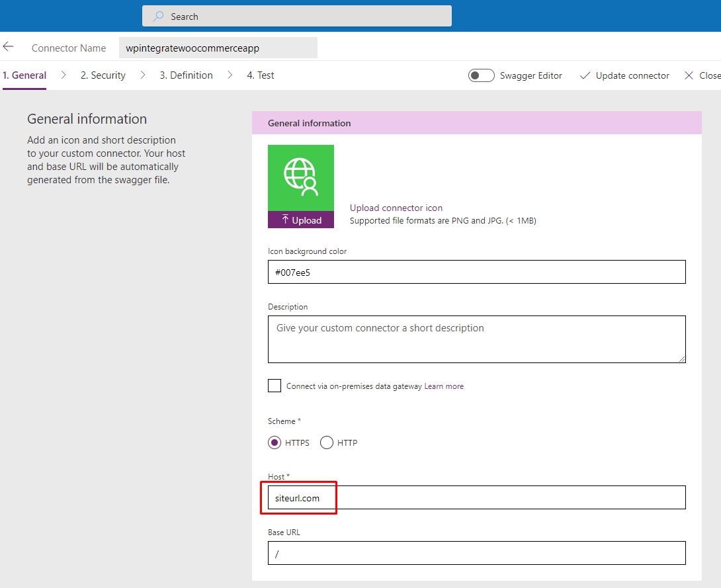721x588 pixels.
Task: Click the 'Icon background color' label
Action: click(x=307, y=251)
